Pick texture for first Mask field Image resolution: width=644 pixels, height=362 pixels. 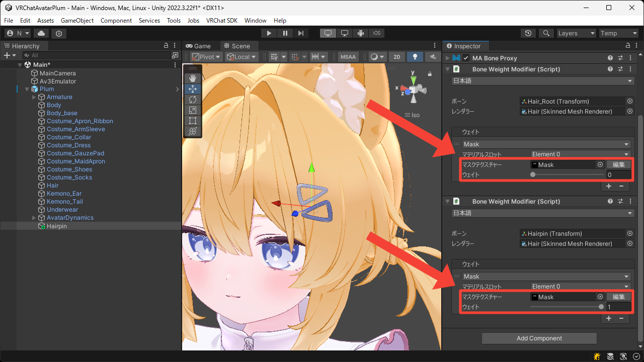point(600,164)
